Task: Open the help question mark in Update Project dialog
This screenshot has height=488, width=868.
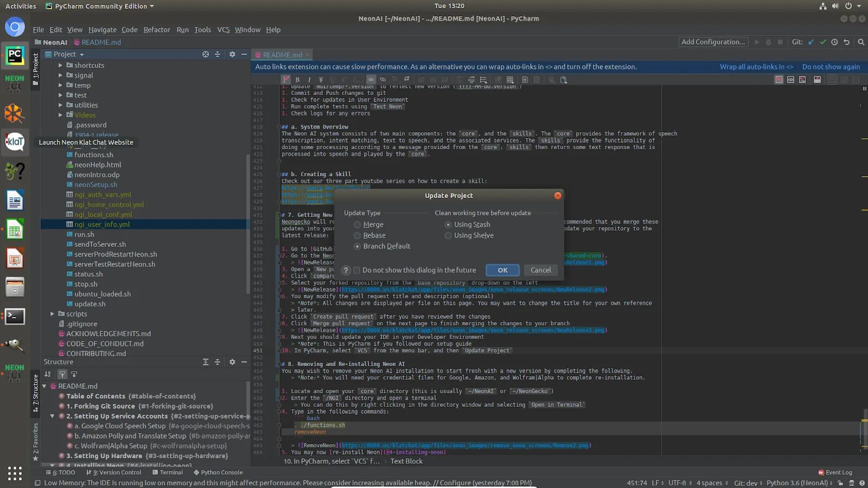Action: pyautogui.click(x=346, y=270)
